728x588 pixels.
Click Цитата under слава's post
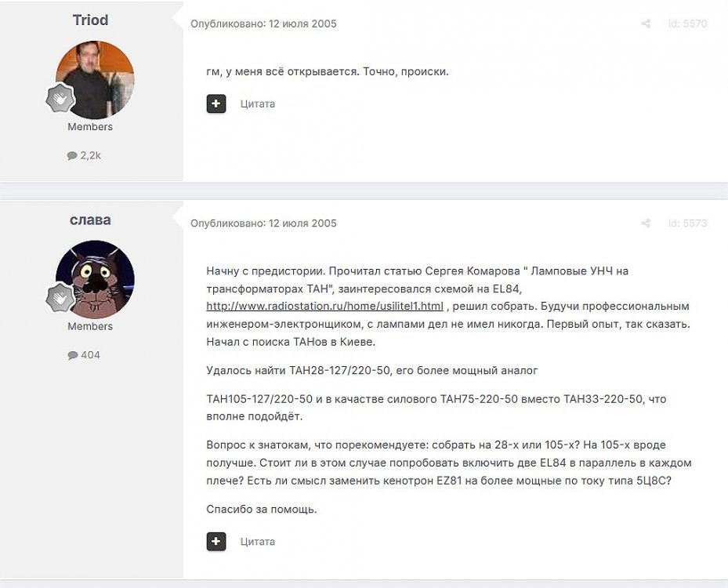tap(258, 542)
